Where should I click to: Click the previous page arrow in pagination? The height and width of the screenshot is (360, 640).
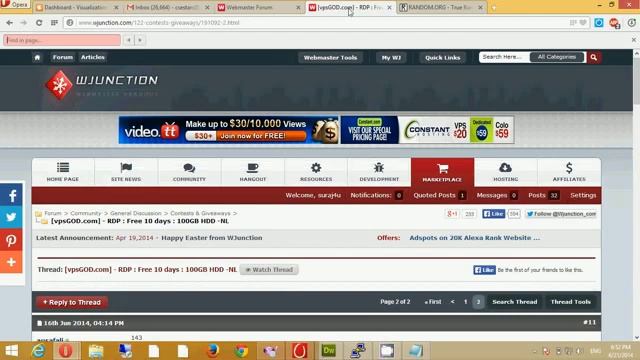pos(452,302)
